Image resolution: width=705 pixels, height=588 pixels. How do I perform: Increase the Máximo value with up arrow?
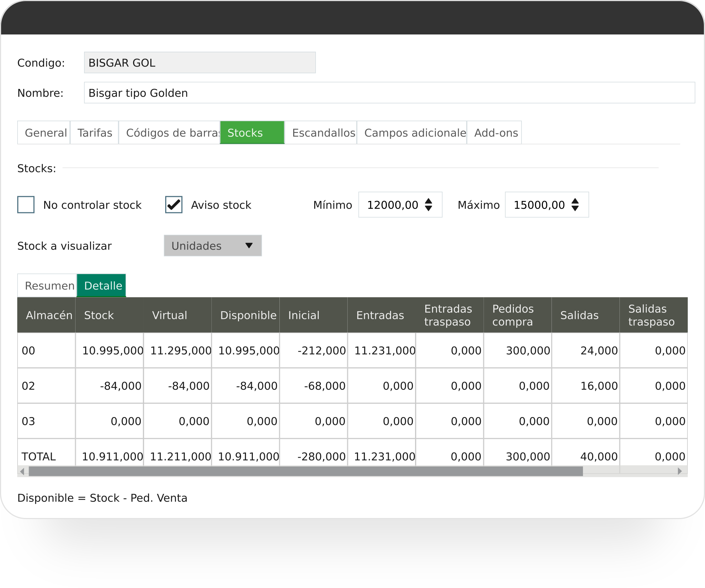[x=575, y=201]
